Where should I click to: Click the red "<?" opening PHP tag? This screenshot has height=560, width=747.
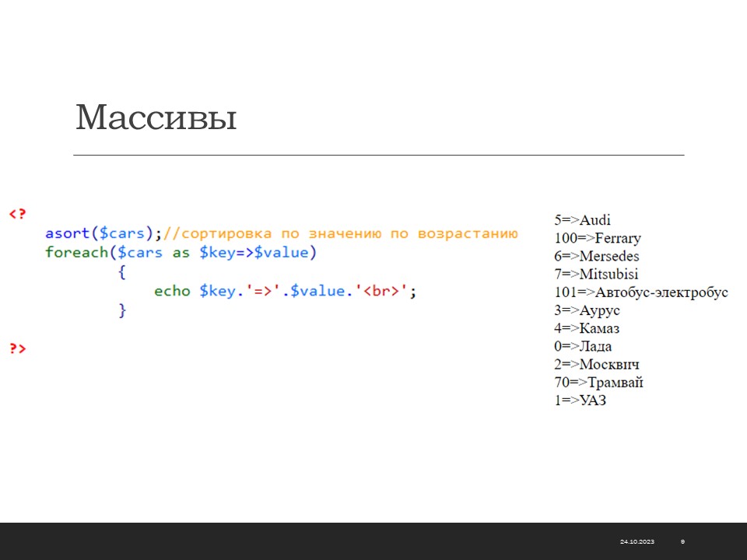tap(17, 213)
